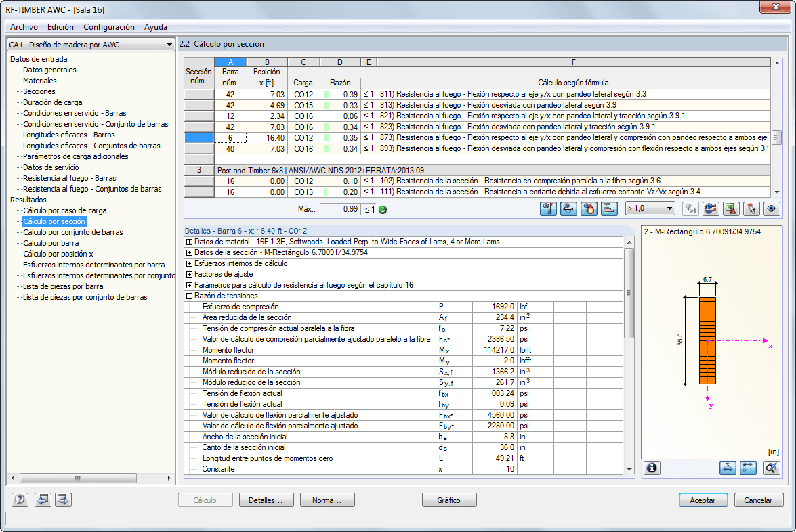Image resolution: width=796 pixels, height=532 pixels.
Task: Click the view mode eye icon
Action: (x=772, y=209)
